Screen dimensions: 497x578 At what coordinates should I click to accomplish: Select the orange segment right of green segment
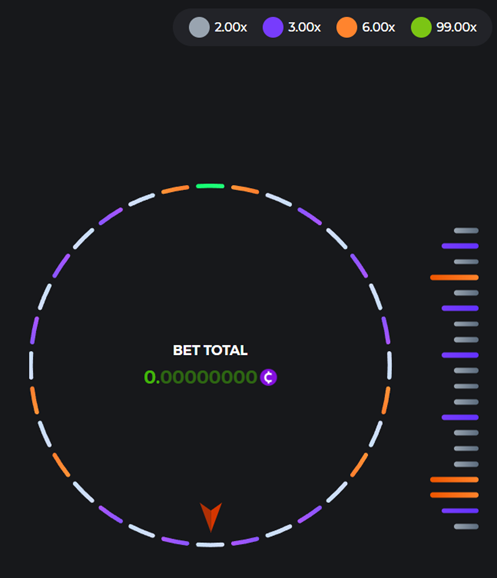(x=245, y=189)
